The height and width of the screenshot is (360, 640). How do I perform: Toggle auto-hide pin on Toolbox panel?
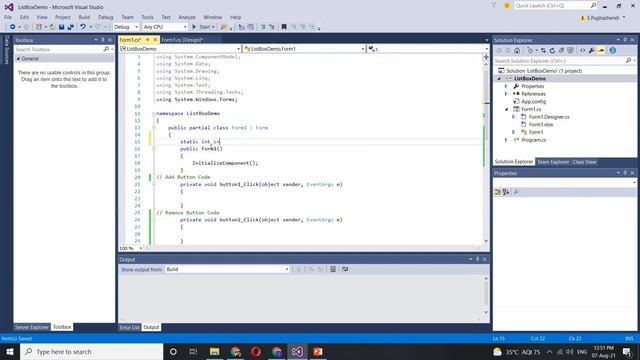[103, 40]
